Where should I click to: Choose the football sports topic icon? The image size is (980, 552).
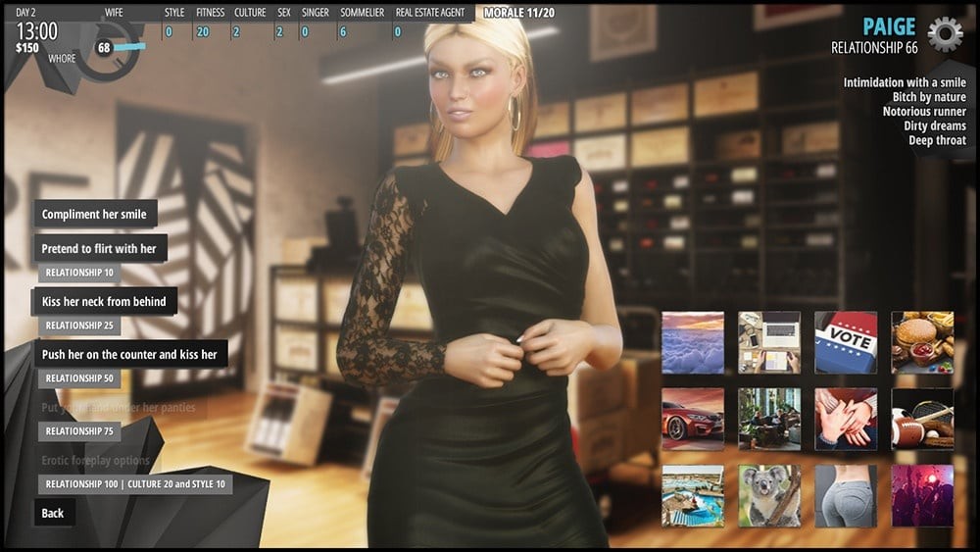922,419
